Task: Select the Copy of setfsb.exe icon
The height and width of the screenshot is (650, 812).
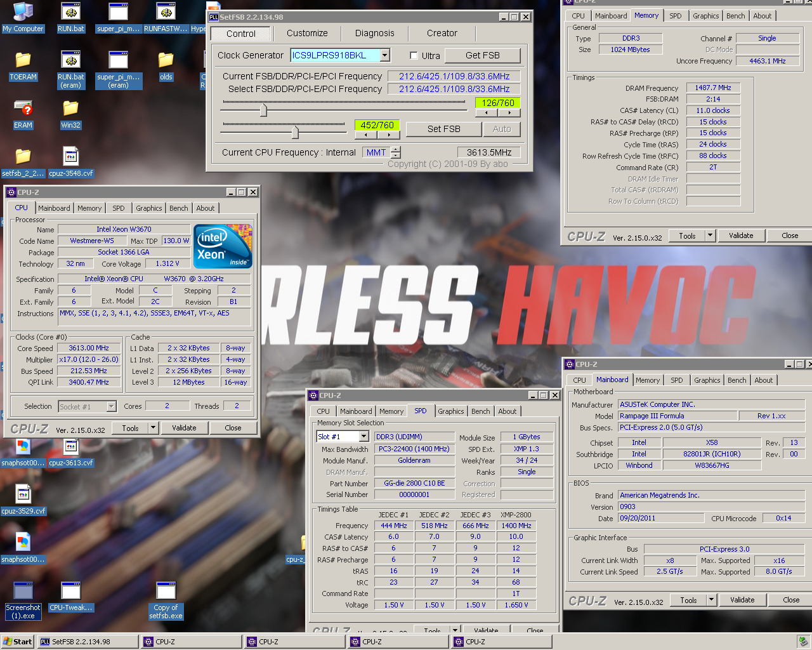Action: tap(166, 600)
